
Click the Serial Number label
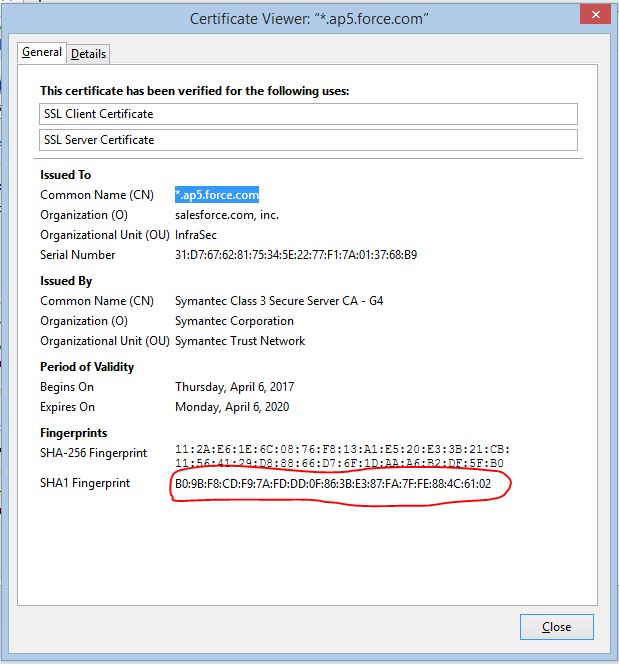coord(77,255)
